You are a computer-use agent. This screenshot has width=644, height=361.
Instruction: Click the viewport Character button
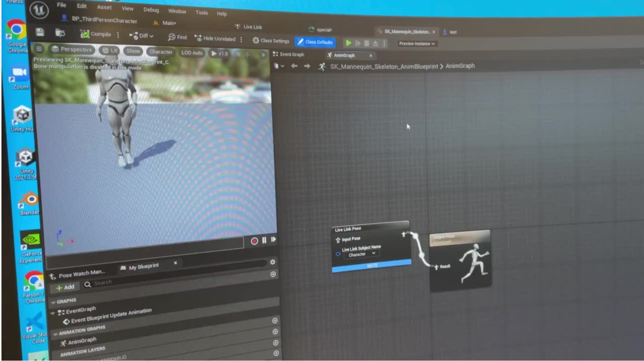click(161, 52)
